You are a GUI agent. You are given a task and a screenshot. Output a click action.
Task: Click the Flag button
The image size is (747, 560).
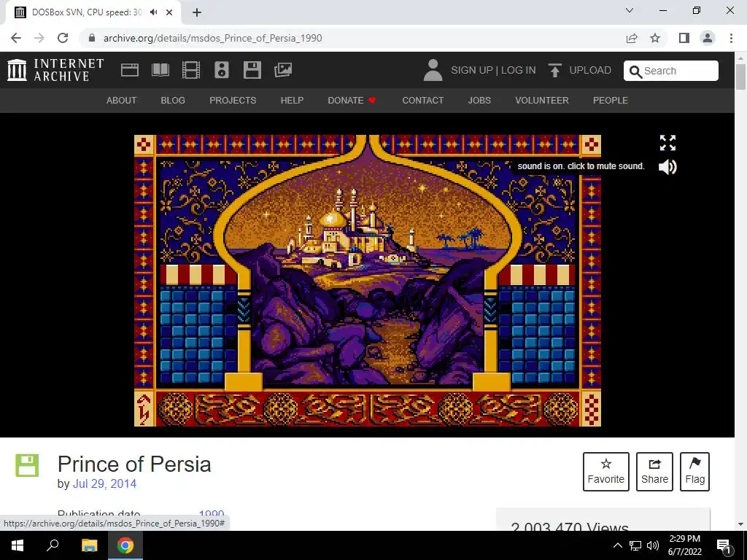694,472
